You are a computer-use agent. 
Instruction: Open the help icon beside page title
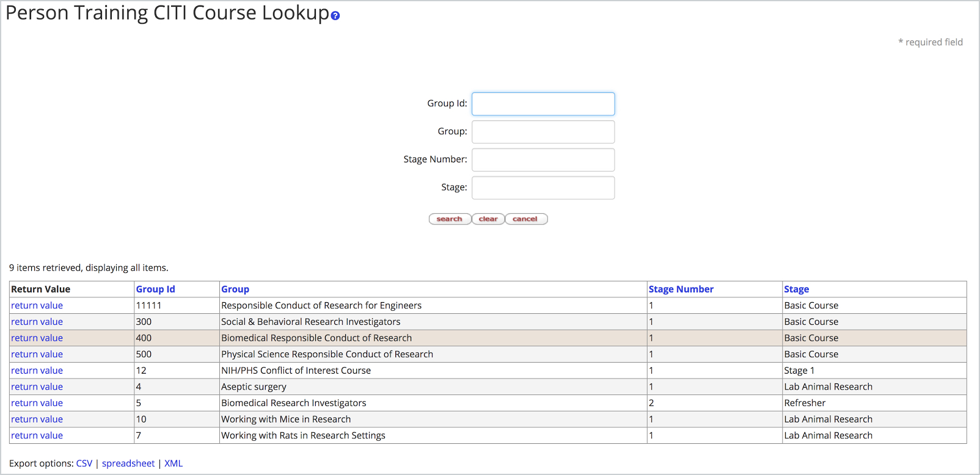click(335, 16)
